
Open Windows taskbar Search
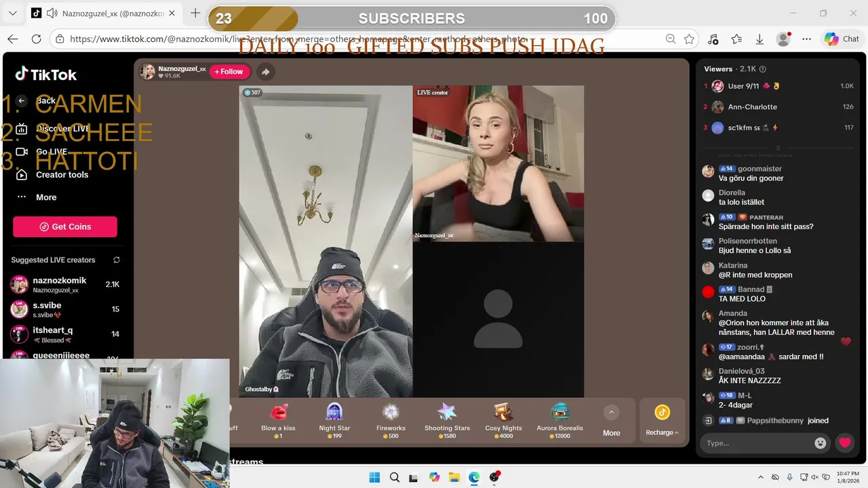[394, 477]
